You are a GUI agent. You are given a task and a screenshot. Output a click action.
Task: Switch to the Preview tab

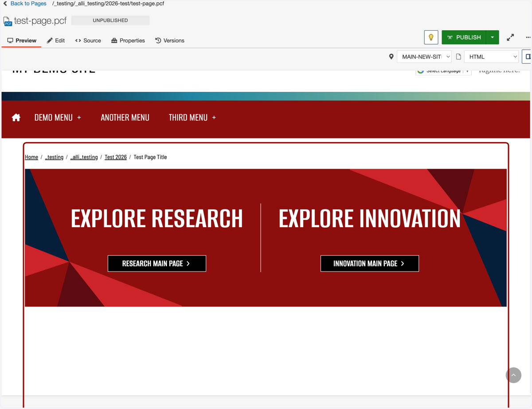22,40
